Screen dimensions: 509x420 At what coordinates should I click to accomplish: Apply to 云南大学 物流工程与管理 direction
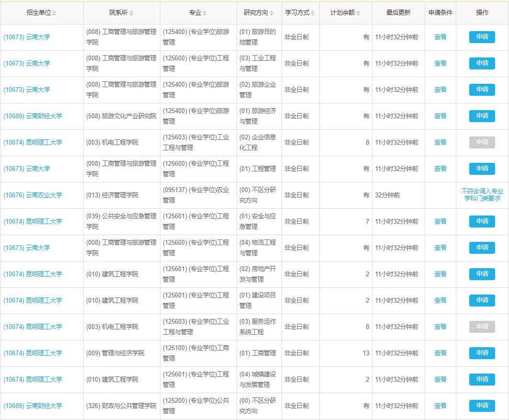(482, 248)
